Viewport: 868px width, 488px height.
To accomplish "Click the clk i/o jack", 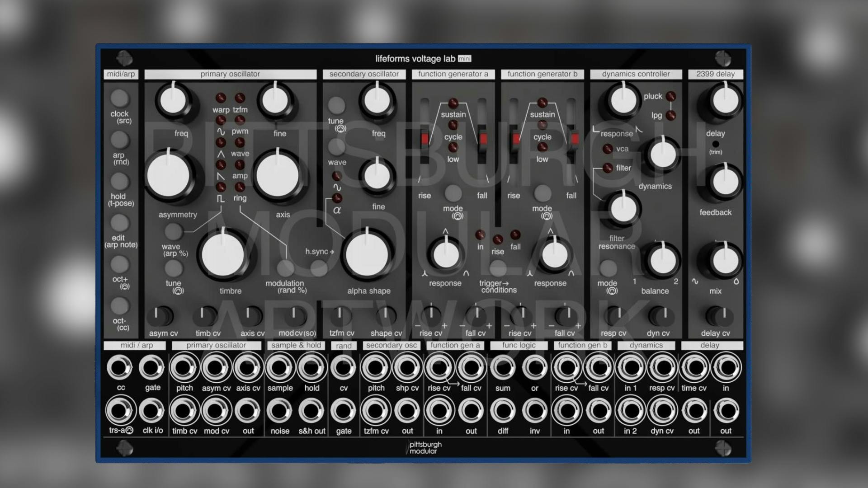I will [151, 411].
